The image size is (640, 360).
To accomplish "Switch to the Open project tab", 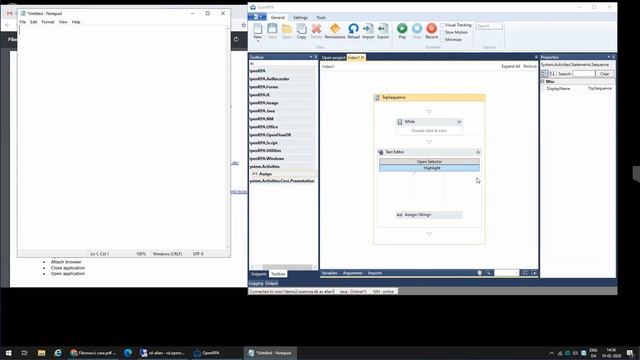I will coord(333,58).
